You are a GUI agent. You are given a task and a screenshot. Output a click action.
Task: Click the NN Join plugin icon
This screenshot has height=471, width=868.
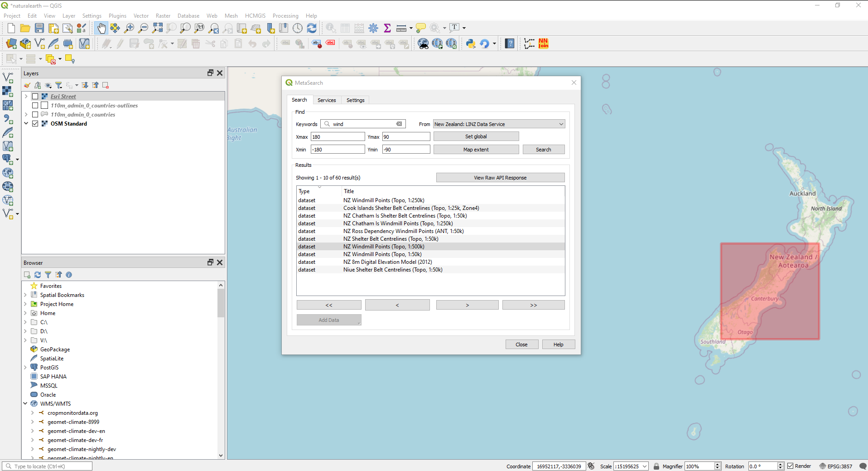[x=543, y=44]
